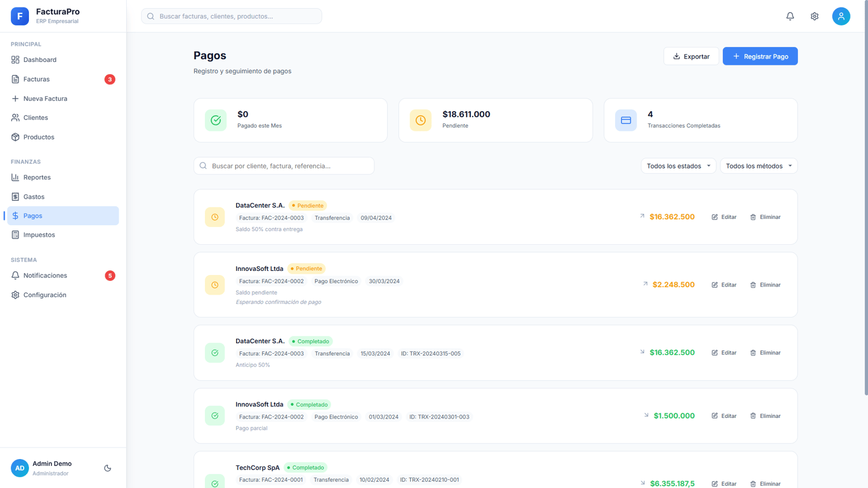868x488 pixels.
Task: Open Todos los métodos dropdown
Action: (x=759, y=166)
